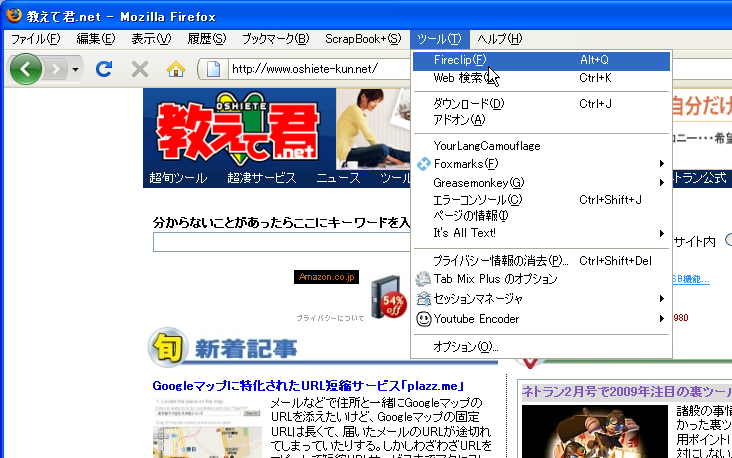732x458 pixels.
Task: Expand the セッションマネージャ submenu arrow
Action: [x=662, y=298]
